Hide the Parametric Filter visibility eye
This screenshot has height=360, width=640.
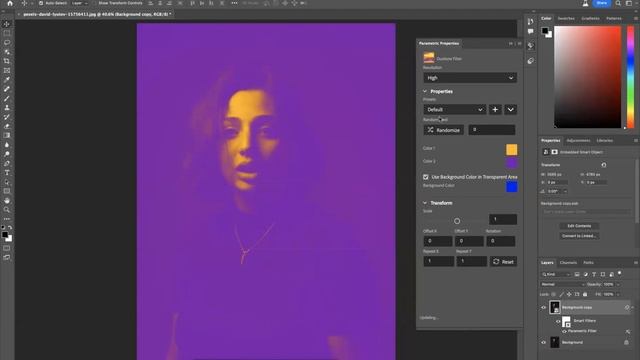[x=564, y=331]
